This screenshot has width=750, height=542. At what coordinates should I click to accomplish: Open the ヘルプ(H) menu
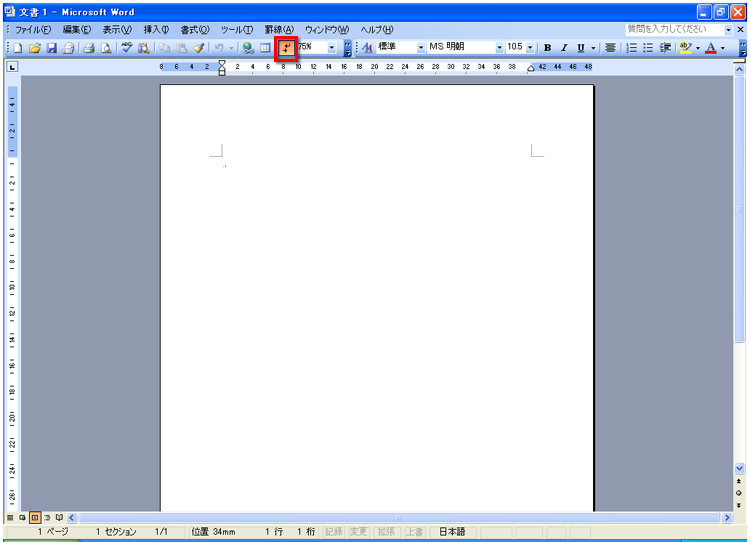[x=377, y=30]
